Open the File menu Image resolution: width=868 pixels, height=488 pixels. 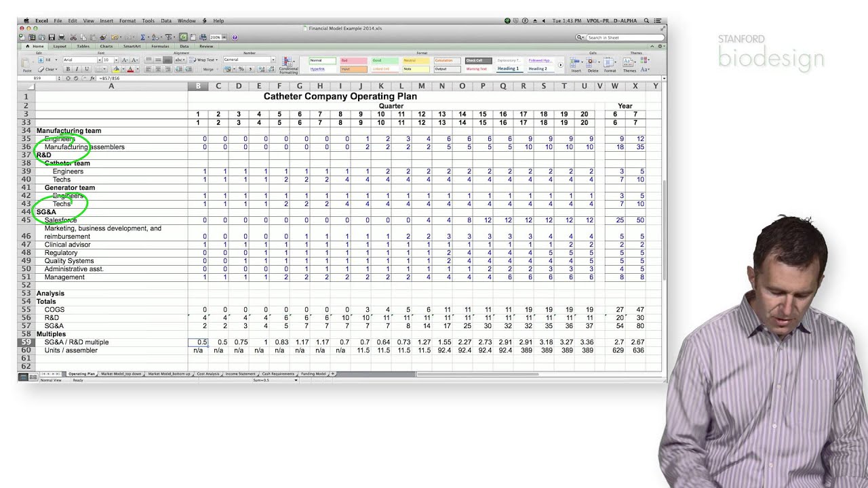coord(58,21)
